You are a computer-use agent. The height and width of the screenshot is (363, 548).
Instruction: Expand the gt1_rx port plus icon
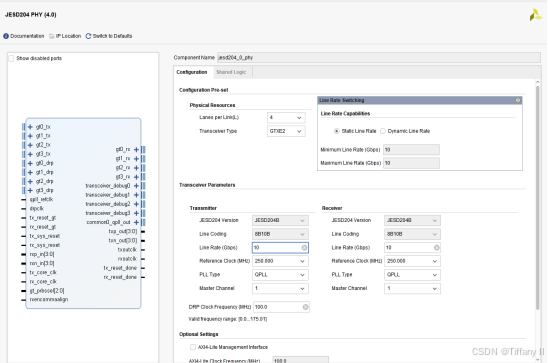tap(136, 159)
